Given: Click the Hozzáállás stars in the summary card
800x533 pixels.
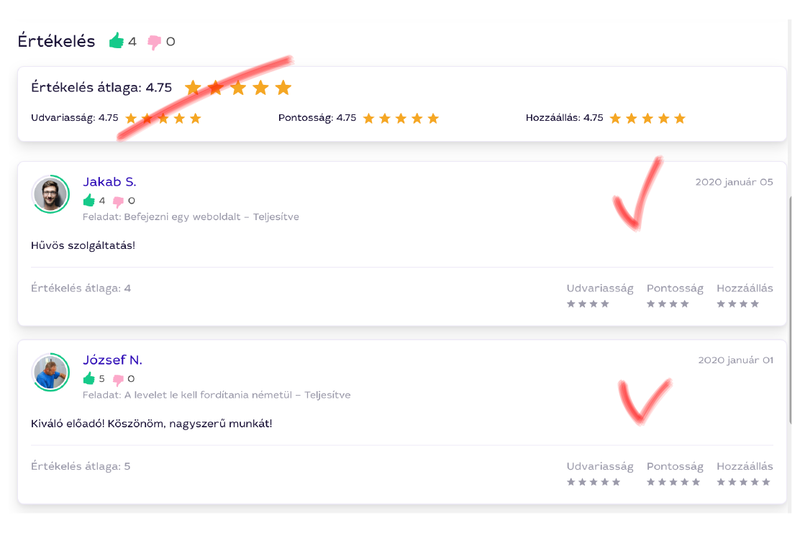Looking at the screenshot, I should coord(647,118).
